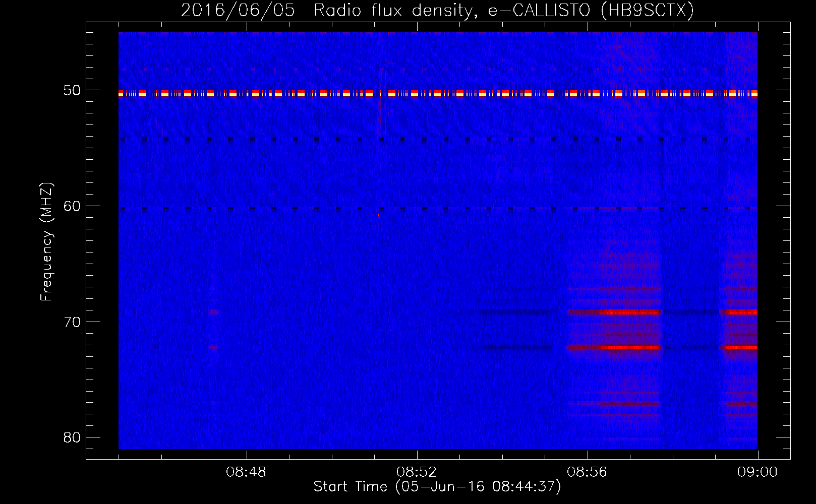Click the 70 frequency tick label
816x504 pixels.
point(72,322)
